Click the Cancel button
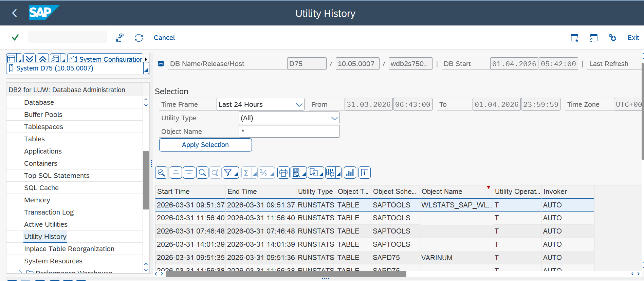 click(x=164, y=38)
